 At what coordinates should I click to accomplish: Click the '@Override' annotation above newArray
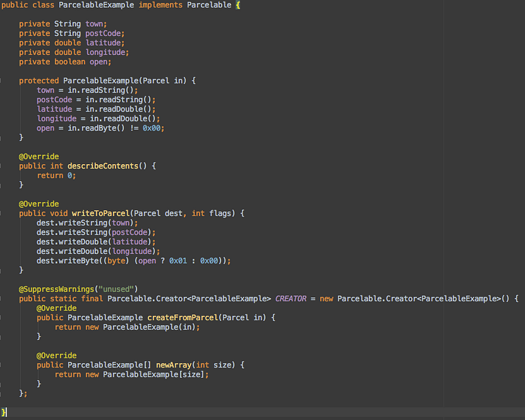pyautogui.click(x=56, y=356)
